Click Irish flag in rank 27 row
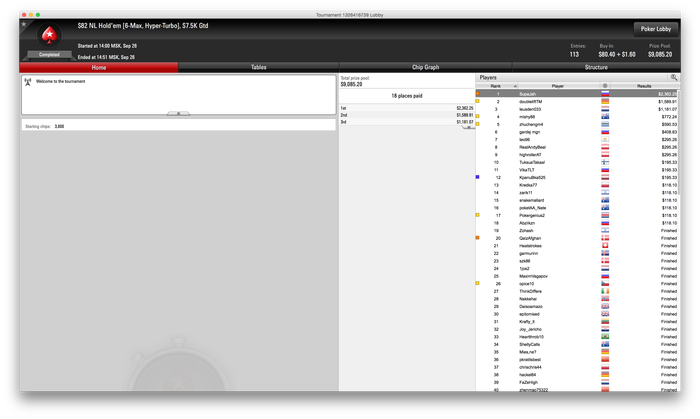 [x=605, y=291]
